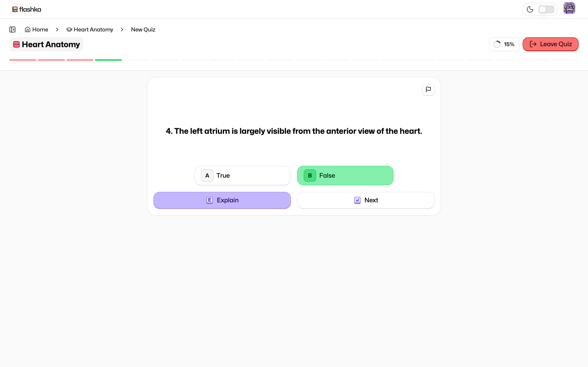Screen dimensions: 588x367
Task: Select answer A True
Action: (242, 176)
